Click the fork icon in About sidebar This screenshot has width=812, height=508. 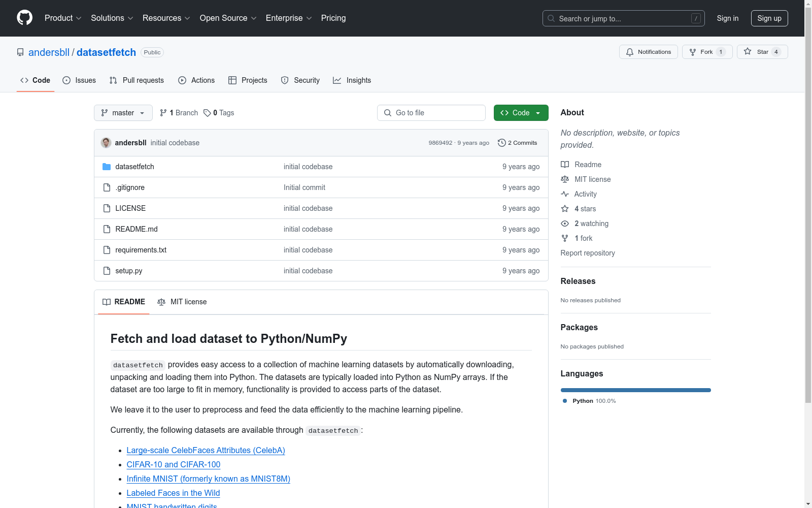coord(565,238)
